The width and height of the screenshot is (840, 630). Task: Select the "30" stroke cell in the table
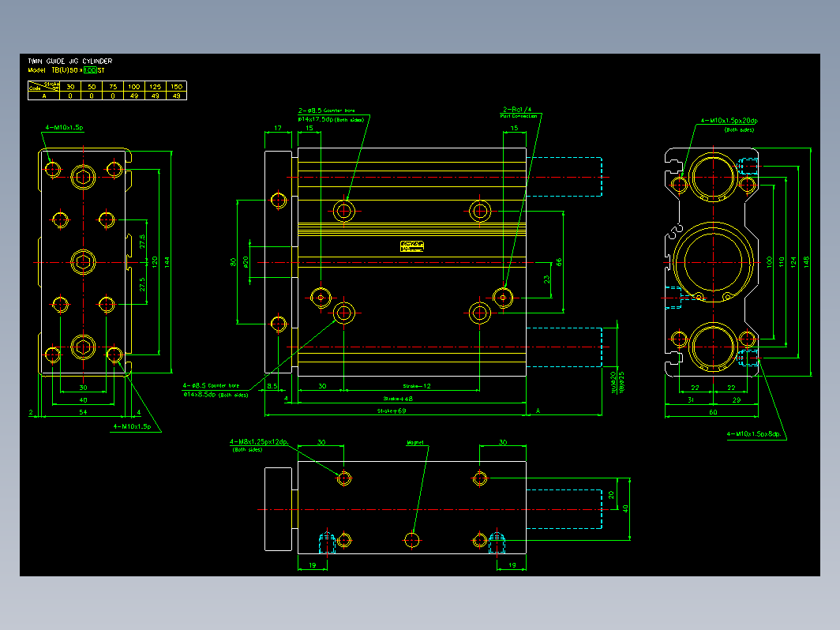click(x=70, y=87)
